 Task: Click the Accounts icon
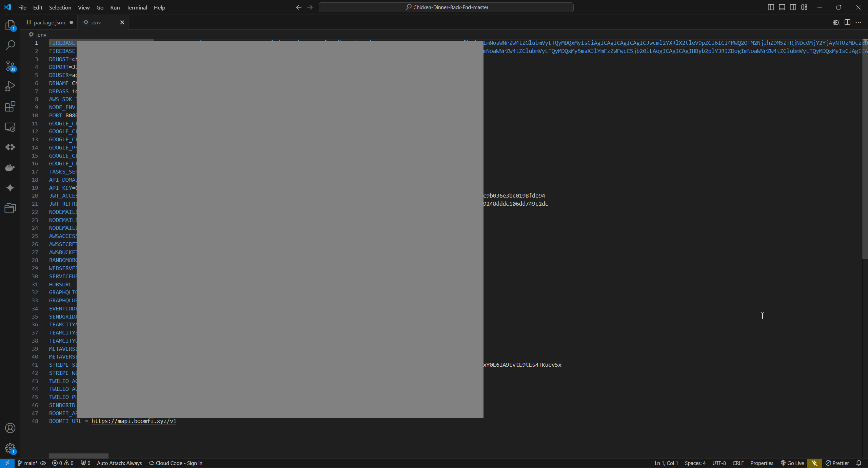click(10, 428)
